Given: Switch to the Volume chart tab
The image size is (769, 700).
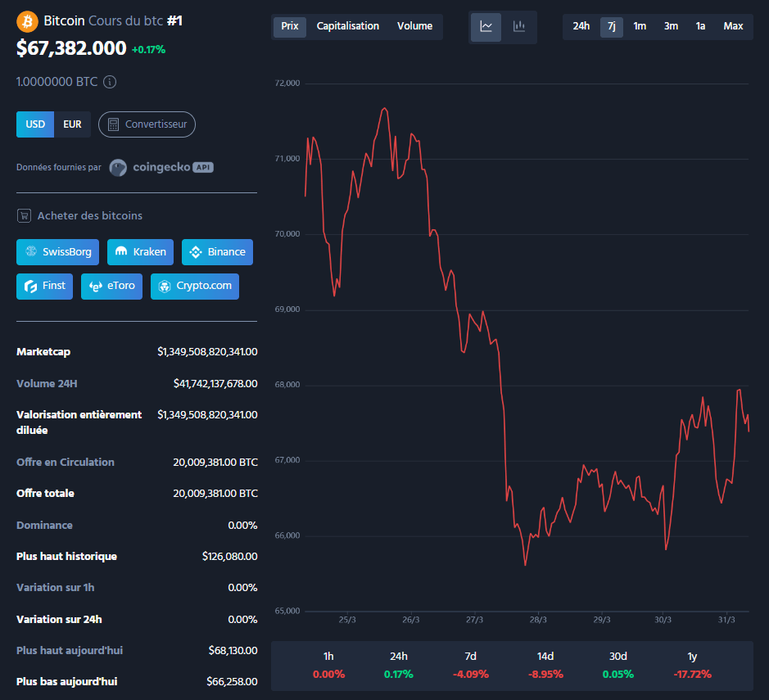Looking at the screenshot, I should coord(414,26).
